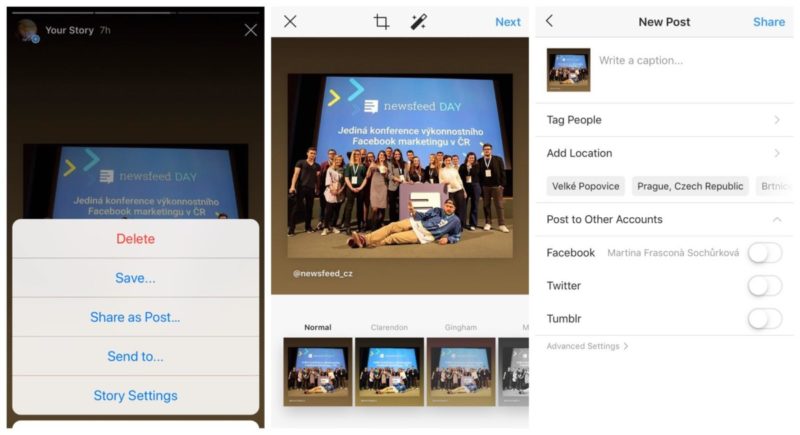Apply the Gingham filter thumbnail
The image size is (800, 435).
pyautogui.click(x=461, y=372)
